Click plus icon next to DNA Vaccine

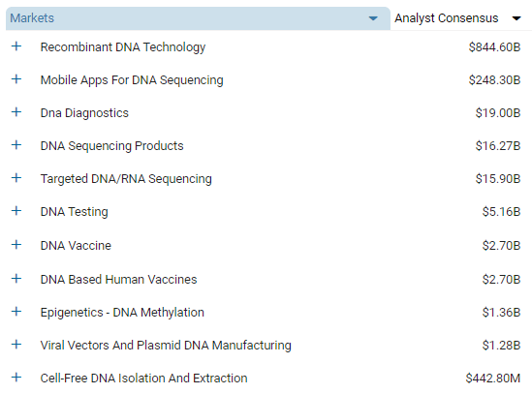(x=16, y=245)
